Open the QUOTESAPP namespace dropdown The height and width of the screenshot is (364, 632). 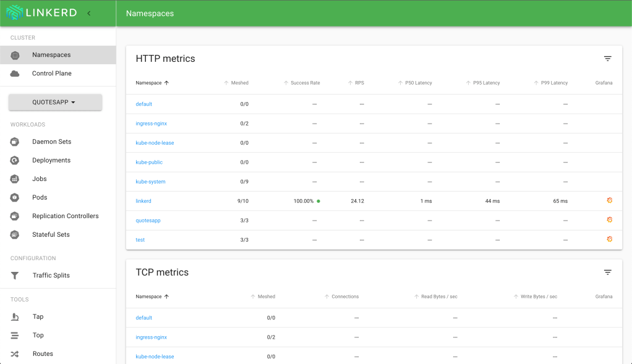point(55,103)
